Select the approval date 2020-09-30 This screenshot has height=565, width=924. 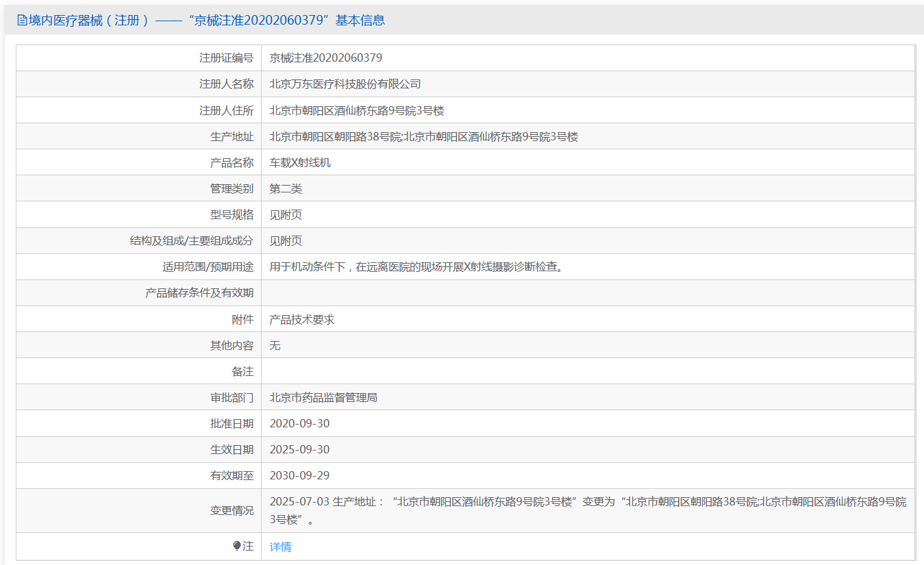coord(299,423)
